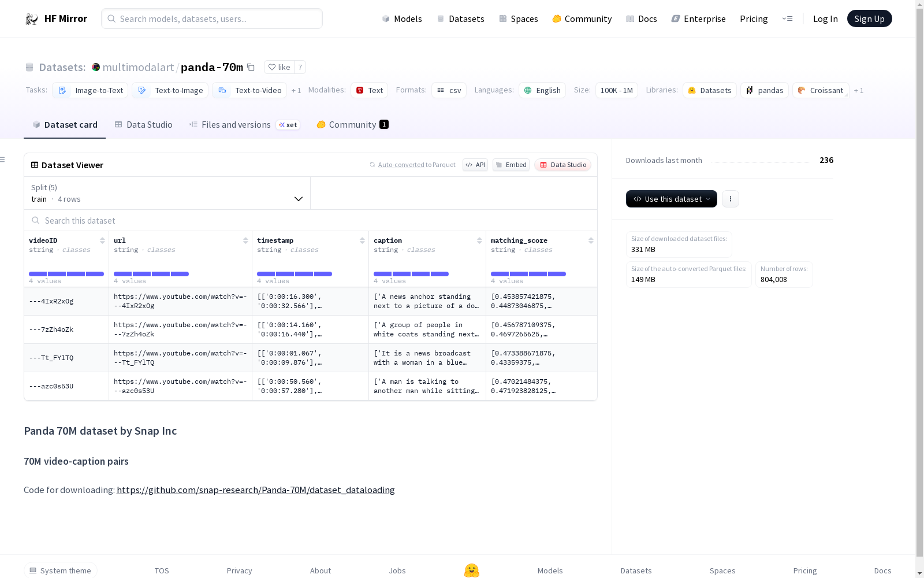Open the more navigation menu icon
The height and width of the screenshot is (578, 924).
coord(787,18)
